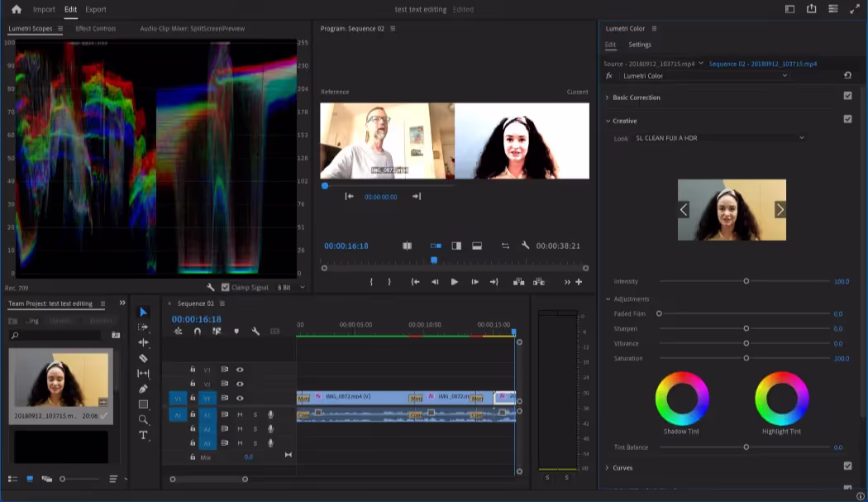Hide video track V2 with eye
The width and height of the screenshot is (868, 502).
(x=240, y=384)
